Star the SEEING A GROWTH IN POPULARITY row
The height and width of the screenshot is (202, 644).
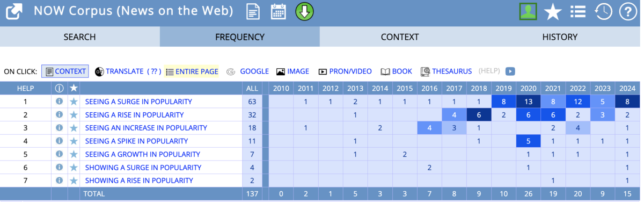(74, 154)
